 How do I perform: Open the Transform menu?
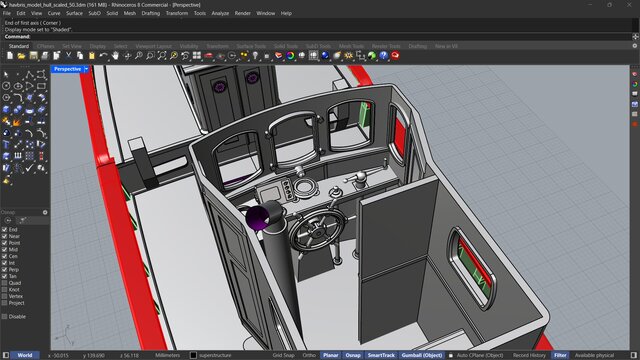pos(177,13)
